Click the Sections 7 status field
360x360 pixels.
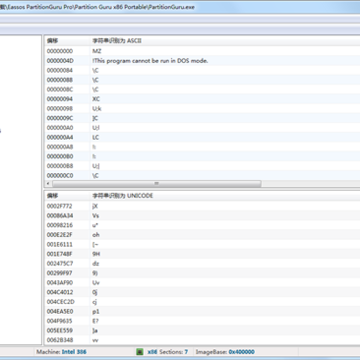pyautogui.click(x=174, y=352)
